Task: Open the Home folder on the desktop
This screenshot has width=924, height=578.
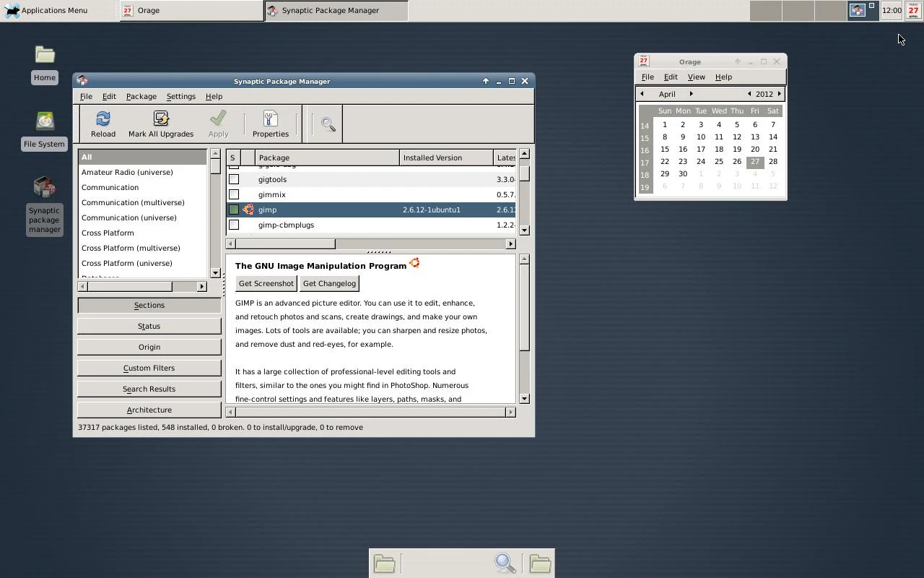Action: point(44,55)
